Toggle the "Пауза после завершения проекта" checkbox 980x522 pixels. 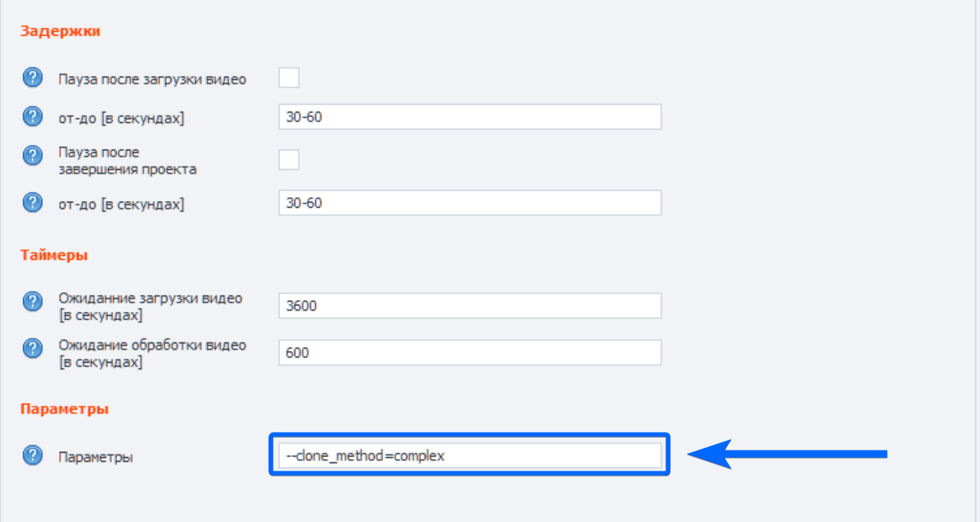288,159
